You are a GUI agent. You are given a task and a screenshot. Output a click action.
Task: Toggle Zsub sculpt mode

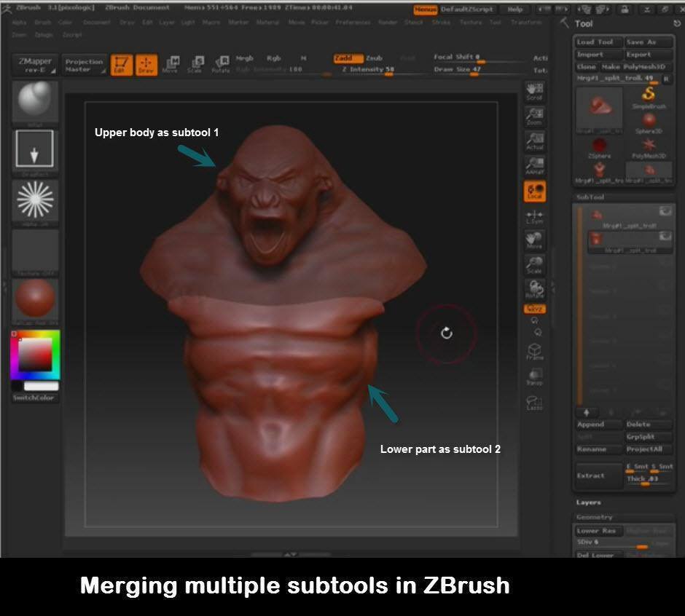click(x=375, y=58)
